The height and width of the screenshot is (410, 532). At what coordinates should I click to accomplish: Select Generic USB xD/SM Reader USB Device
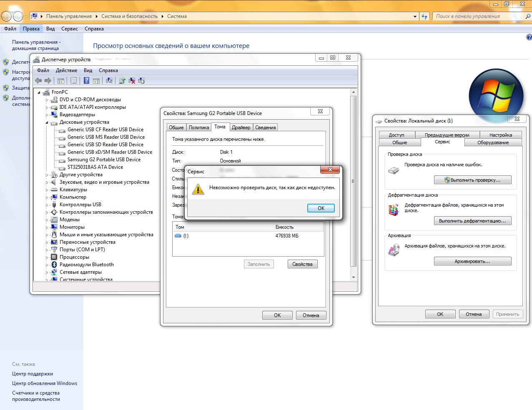click(110, 152)
